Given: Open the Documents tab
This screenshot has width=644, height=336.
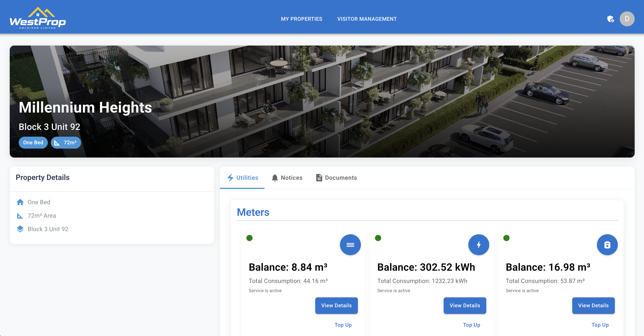Looking at the screenshot, I should pyautogui.click(x=336, y=178).
